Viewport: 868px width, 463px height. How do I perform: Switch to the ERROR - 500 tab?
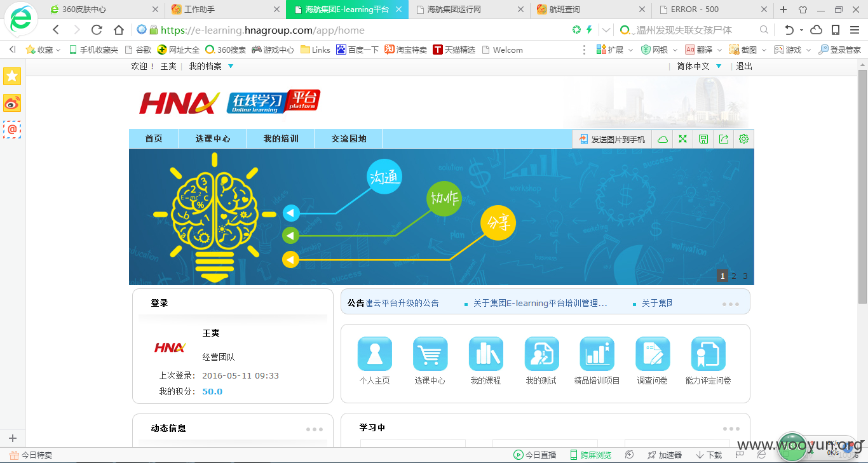712,10
